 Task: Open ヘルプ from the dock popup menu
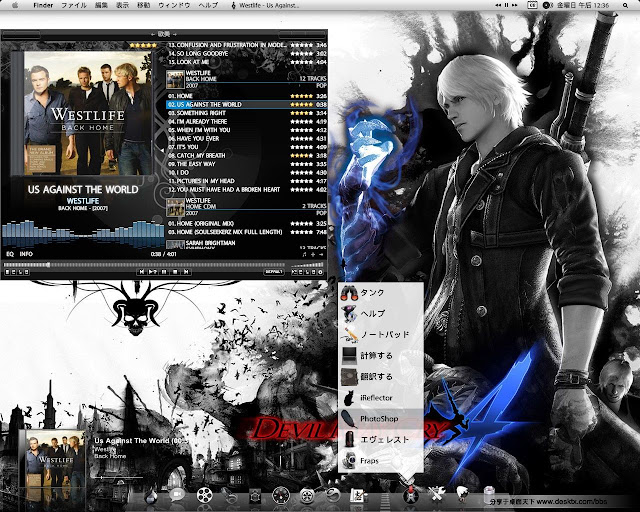[381, 314]
